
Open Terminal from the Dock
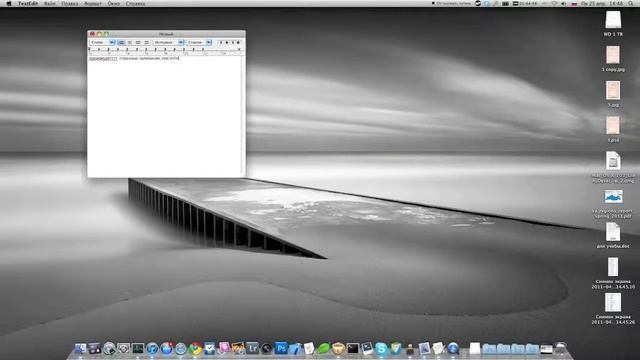tap(353, 348)
